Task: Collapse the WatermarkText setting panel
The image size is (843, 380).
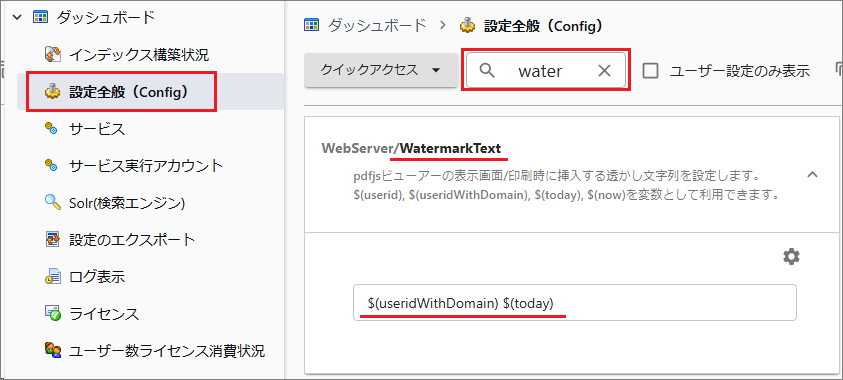Action: [x=813, y=174]
